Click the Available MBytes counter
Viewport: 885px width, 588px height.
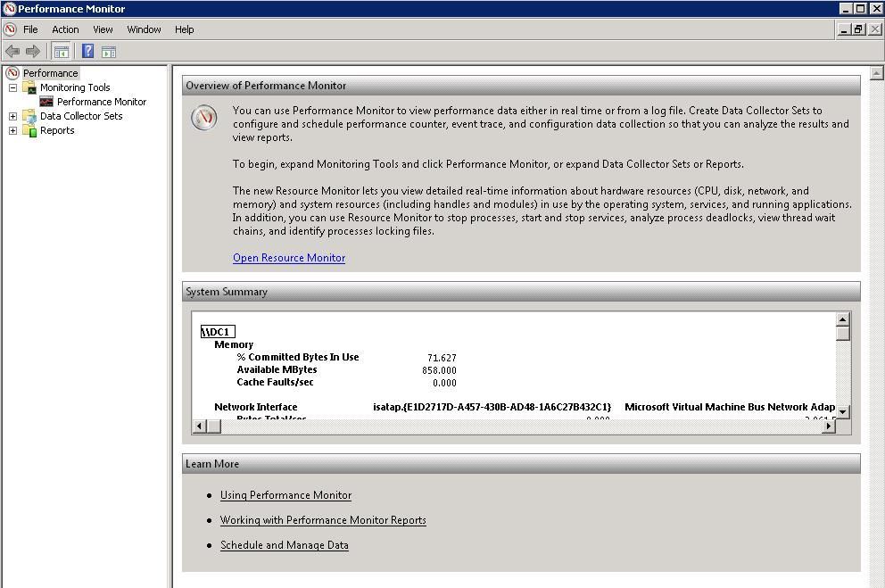coord(277,369)
